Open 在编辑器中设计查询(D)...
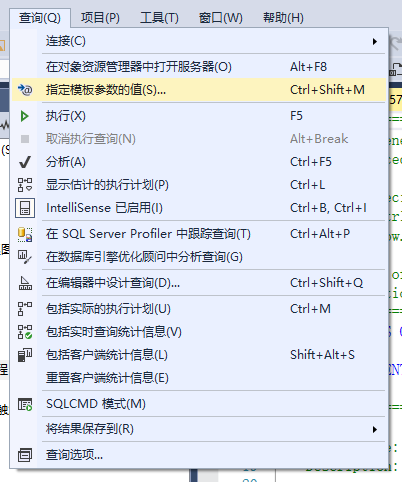Screen dimensions: 402x482 199,283
